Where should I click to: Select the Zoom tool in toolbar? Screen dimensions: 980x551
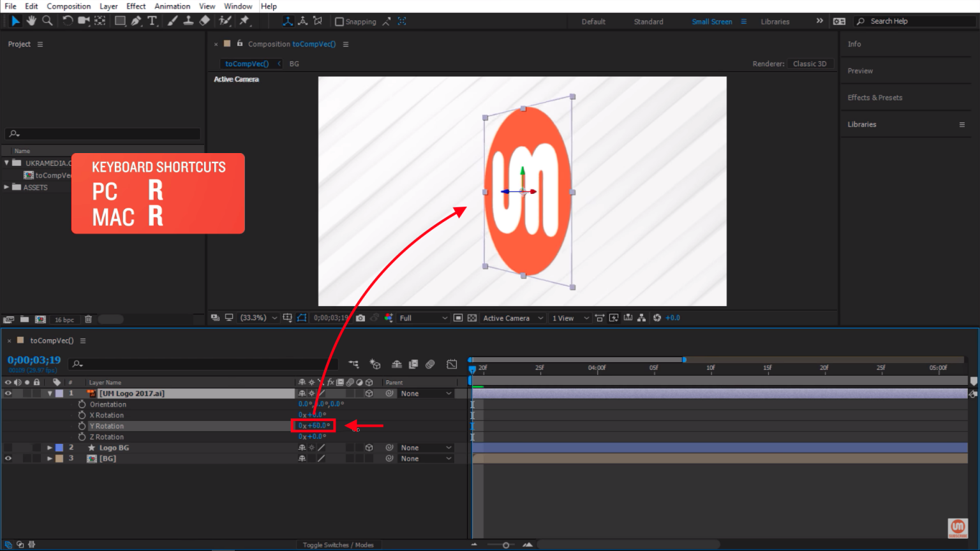pos(47,21)
